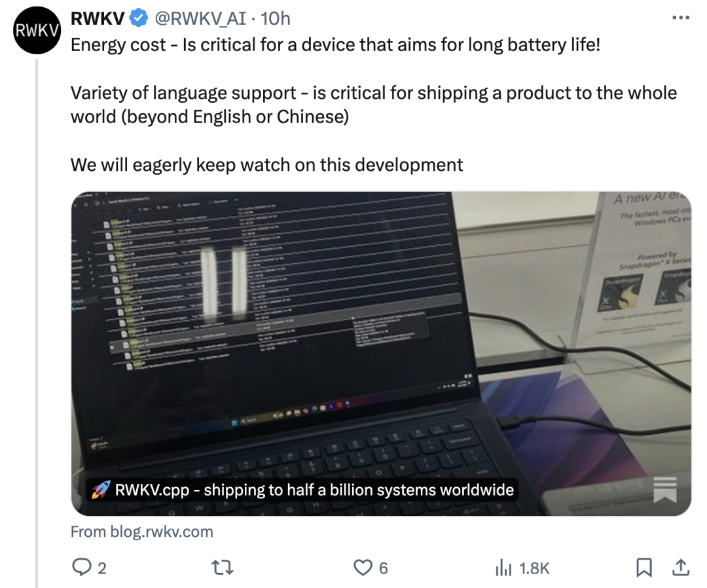
Task: Like the tweet with heart icon
Action: 363,568
